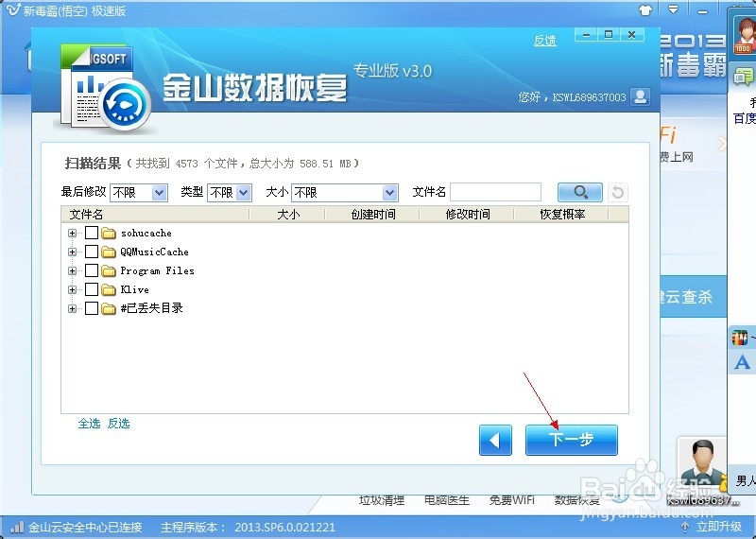Open 免费WiFi in the background window
Viewport: 756px width, 539px height.
[x=511, y=500]
